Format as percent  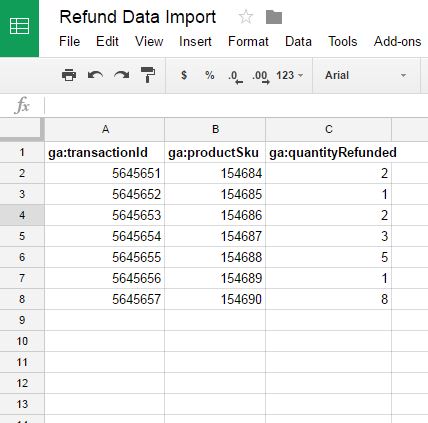click(210, 75)
